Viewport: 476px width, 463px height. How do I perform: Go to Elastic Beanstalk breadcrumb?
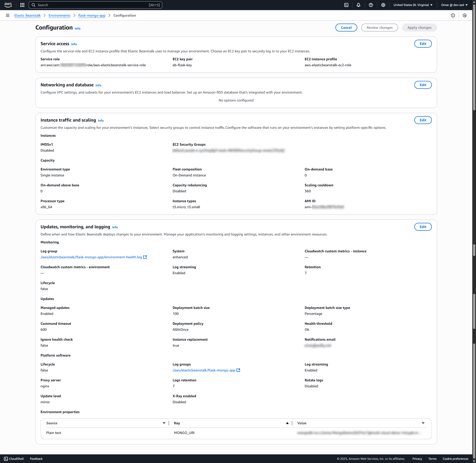tap(28, 15)
